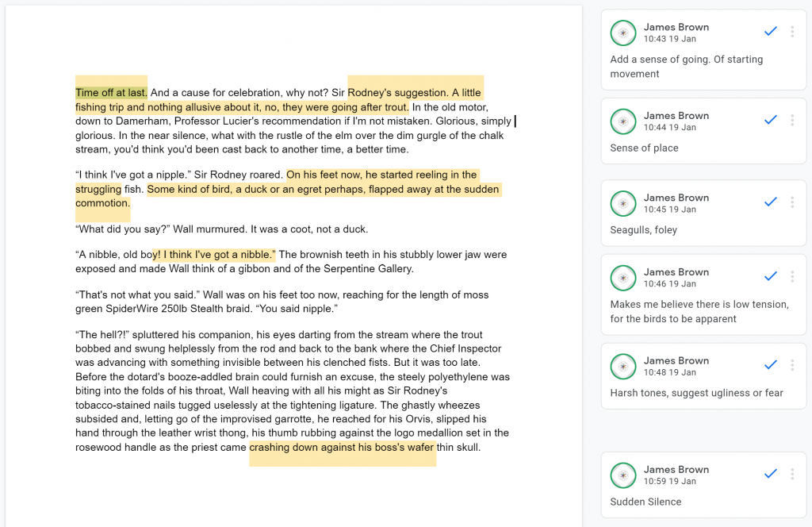This screenshot has height=527, width=812.
Task: Open more options for 10:43 comment
Action: pos(792,32)
